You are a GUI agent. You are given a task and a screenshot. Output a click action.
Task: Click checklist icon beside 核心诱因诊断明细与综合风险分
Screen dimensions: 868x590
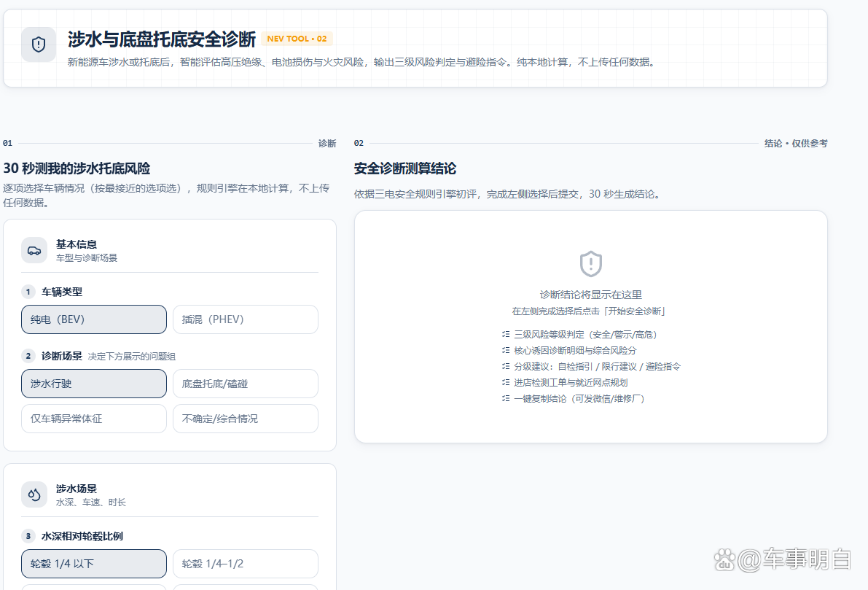505,350
